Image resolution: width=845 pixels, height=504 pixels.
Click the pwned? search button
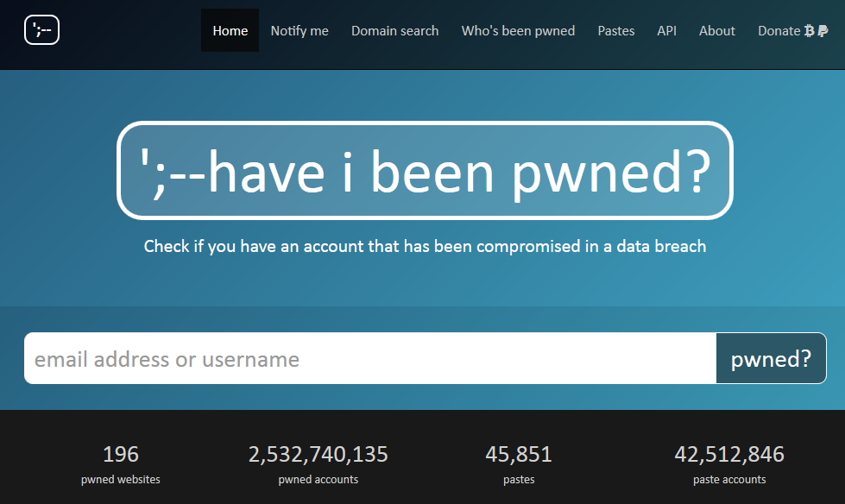[x=771, y=358]
